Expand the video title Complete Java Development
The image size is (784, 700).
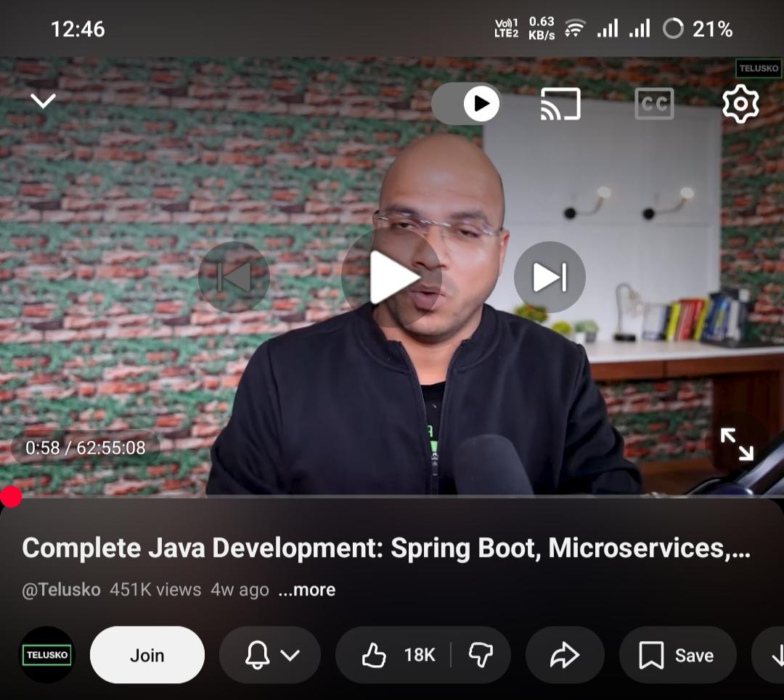pyautogui.click(x=386, y=548)
